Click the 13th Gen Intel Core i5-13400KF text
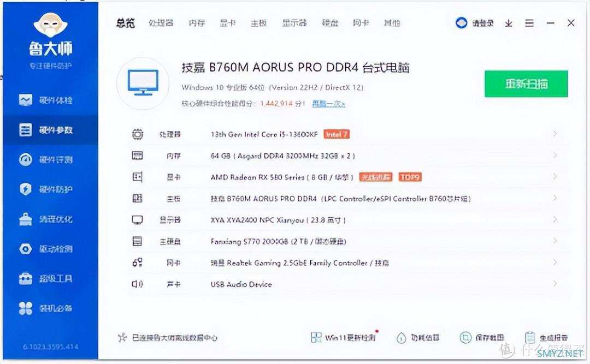 tap(264, 134)
